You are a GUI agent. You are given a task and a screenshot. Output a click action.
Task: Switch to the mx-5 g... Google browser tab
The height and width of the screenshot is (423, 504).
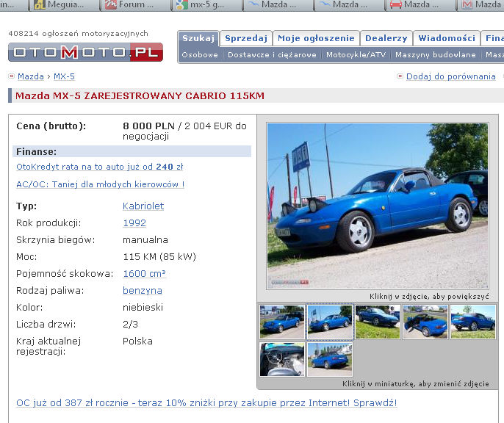(206, 4)
